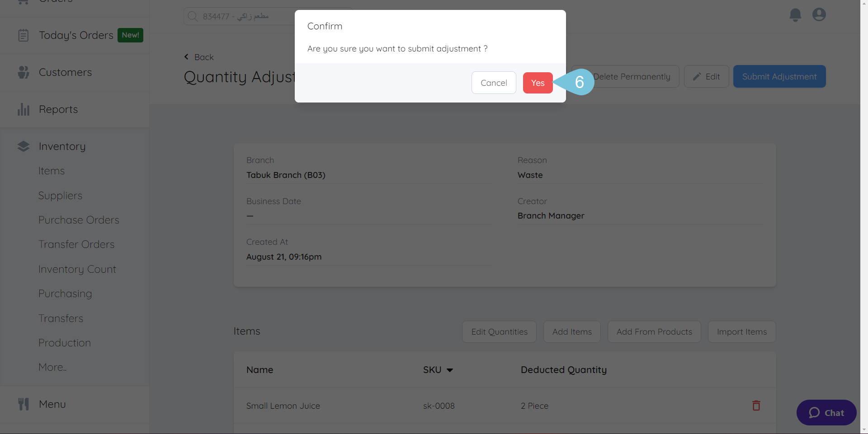Click the Reports bar chart icon

click(24, 109)
